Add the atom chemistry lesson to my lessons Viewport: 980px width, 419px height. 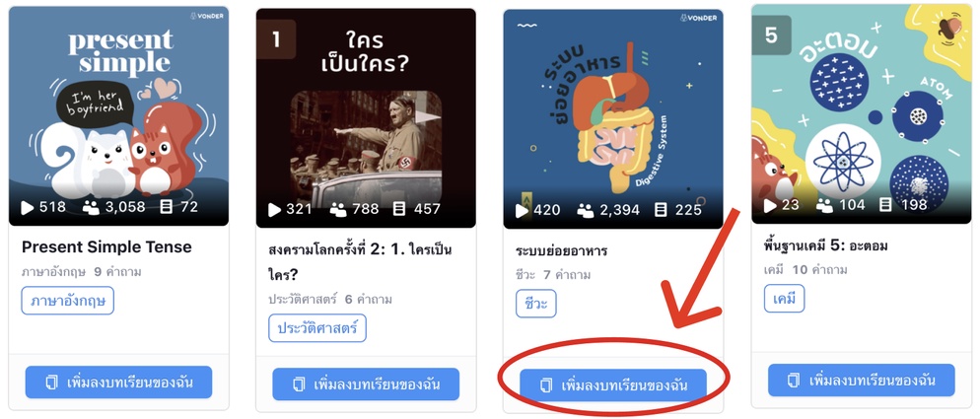862,381
